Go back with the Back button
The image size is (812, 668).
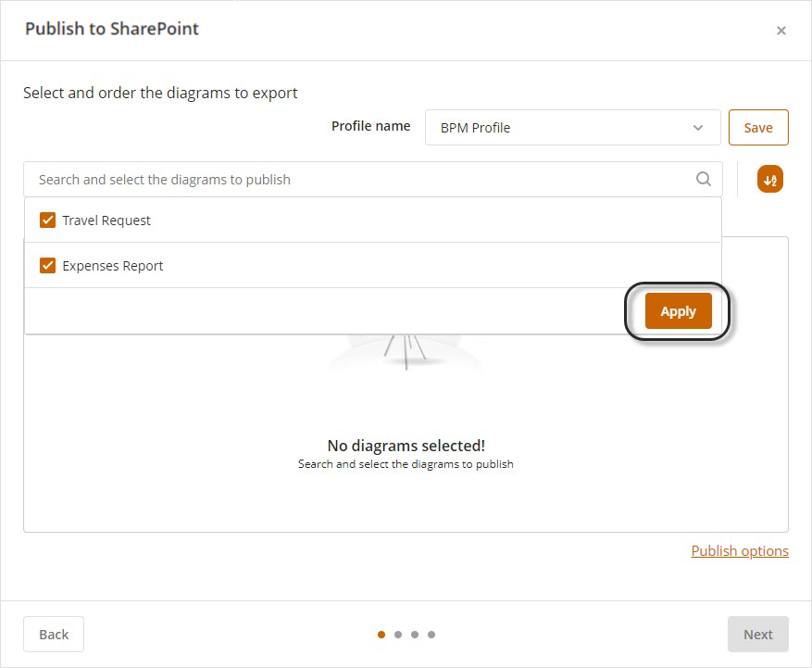(54, 635)
